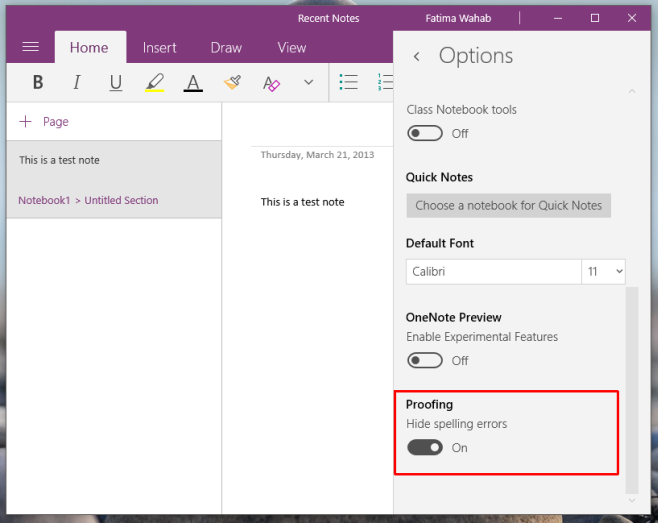Image resolution: width=658 pixels, height=523 pixels.
Task: Switch to the Home tab
Action: coord(89,47)
